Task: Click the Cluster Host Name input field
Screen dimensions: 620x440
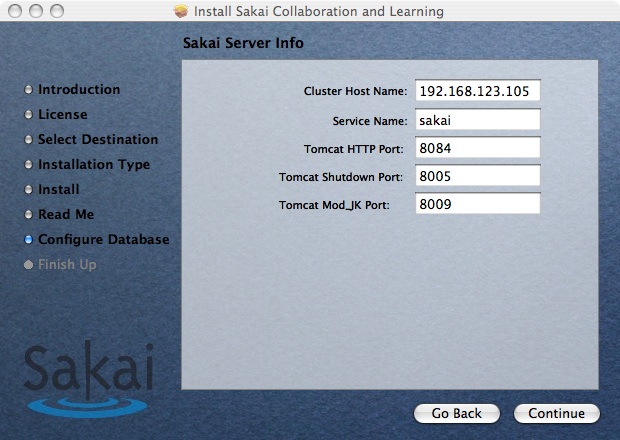Action: (477, 91)
